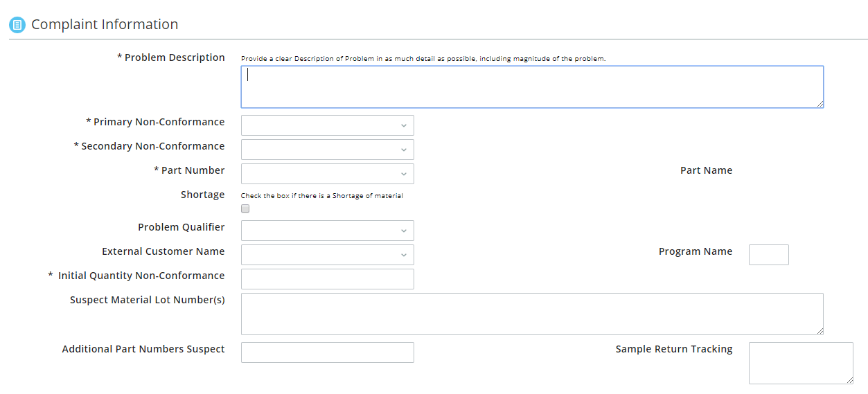Click the Initial Quantity Non-Conformance field

328,279
